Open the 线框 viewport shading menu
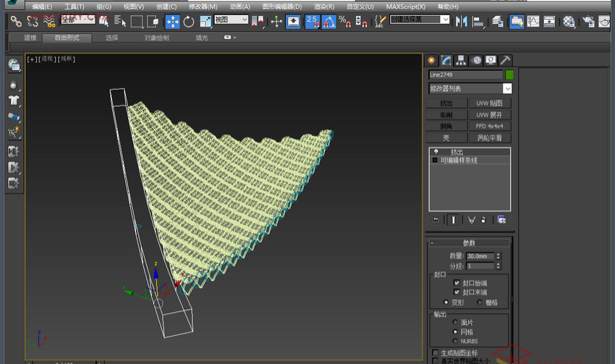615x364 pixels. point(67,59)
